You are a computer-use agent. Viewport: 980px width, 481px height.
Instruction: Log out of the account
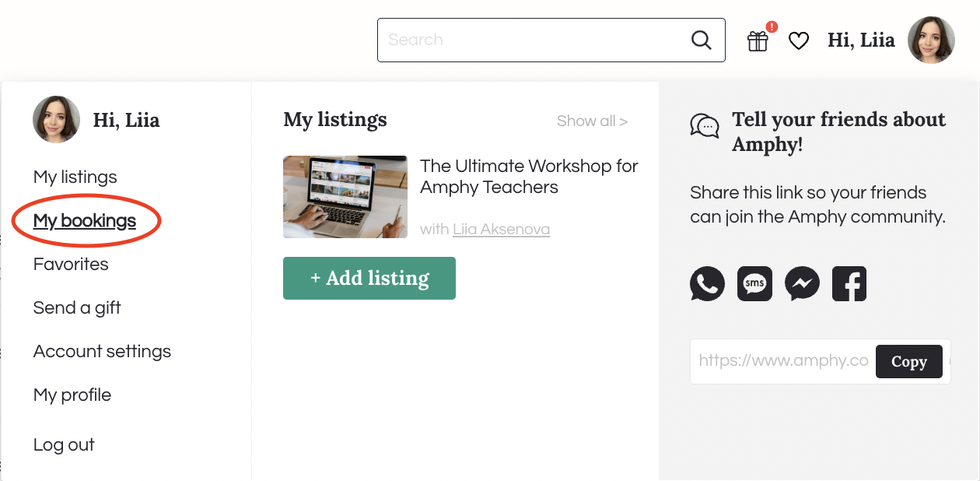64,445
